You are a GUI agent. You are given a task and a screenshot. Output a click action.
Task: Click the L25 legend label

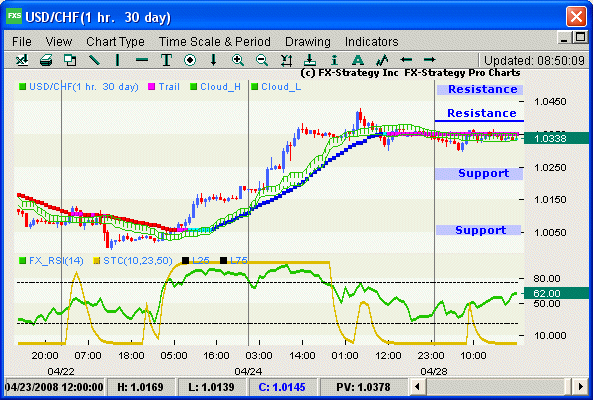click(x=200, y=260)
